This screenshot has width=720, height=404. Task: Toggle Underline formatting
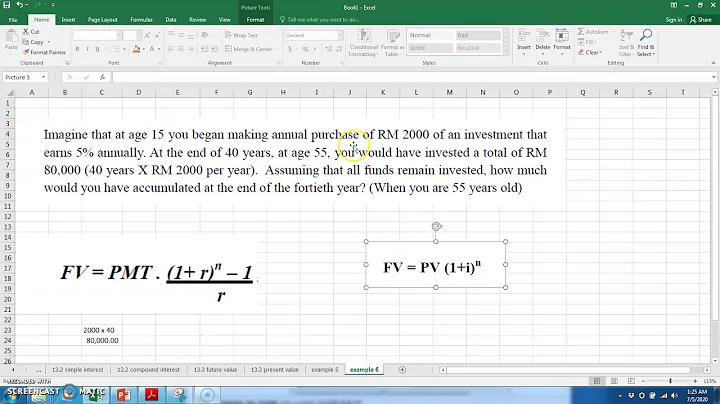click(x=97, y=49)
